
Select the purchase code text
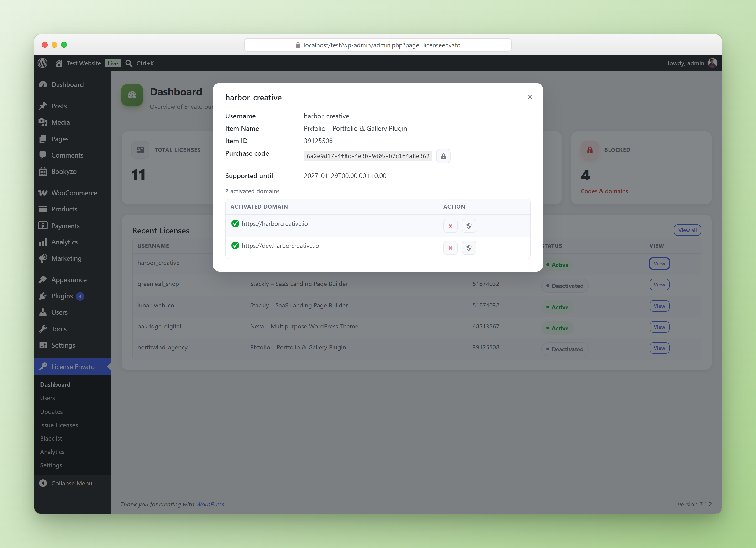(368, 156)
